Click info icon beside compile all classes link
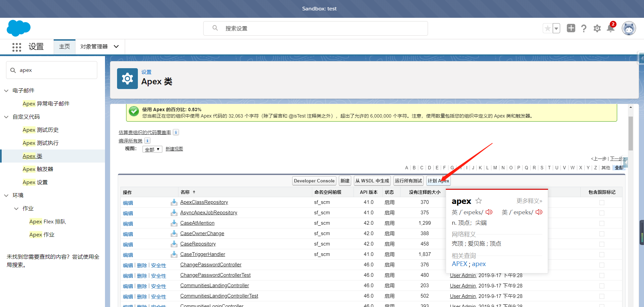644x307 pixels. (147, 141)
